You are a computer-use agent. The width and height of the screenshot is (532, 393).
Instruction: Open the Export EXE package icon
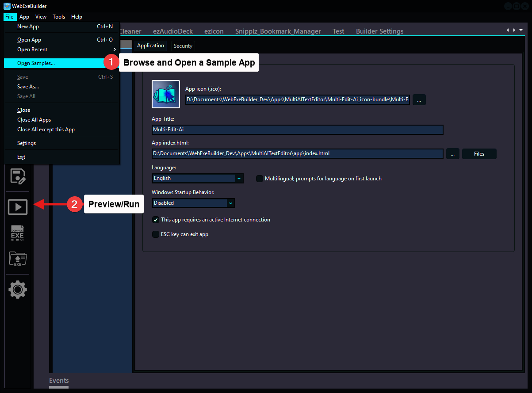(17, 259)
